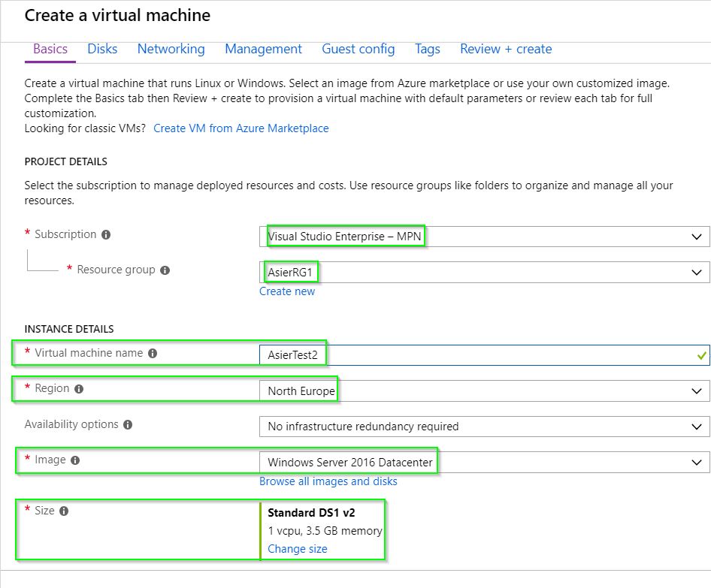Click the 'INSTANCE DETAILS' heading
The height and width of the screenshot is (588, 711).
69,329
